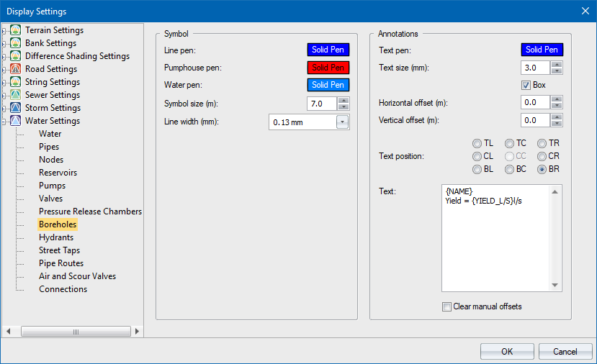597x364 pixels.
Task: Expand the Terrain Settings tree node
Action: click(x=5, y=30)
